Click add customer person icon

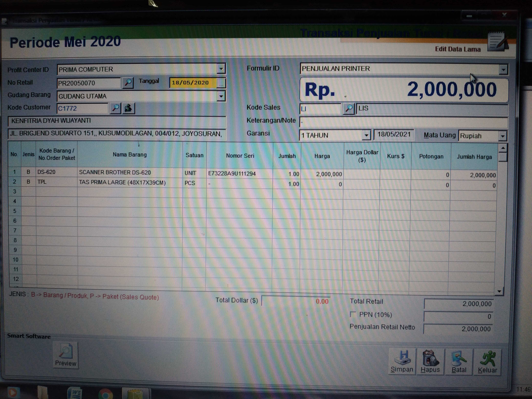(x=128, y=108)
